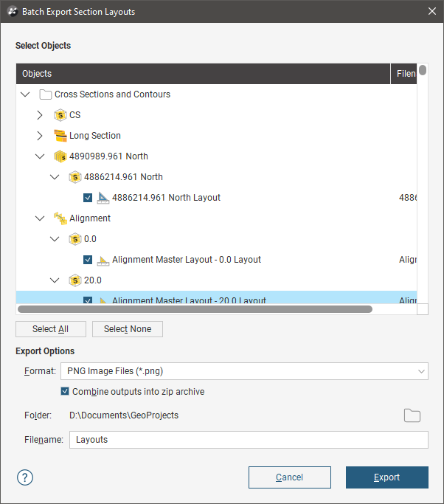444x504 pixels.
Task: Click the Long Section icon
Action: coord(60,136)
